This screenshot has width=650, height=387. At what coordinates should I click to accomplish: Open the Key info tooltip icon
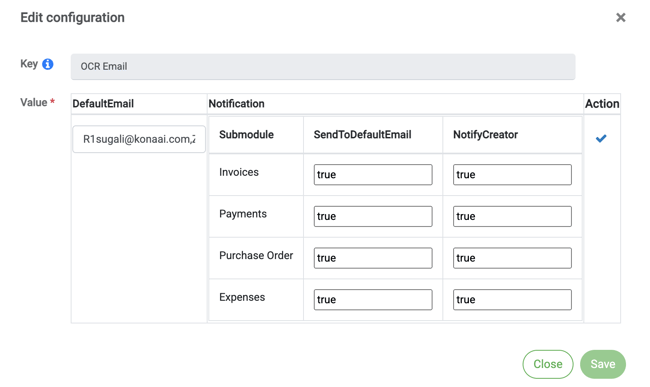[x=48, y=64]
